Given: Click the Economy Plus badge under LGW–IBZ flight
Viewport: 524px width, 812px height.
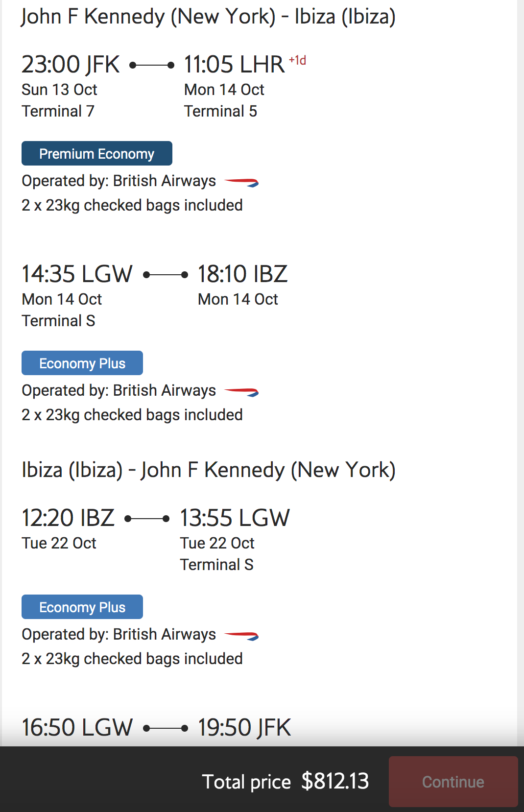Looking at the screenshot, I should tap(82, 363).
